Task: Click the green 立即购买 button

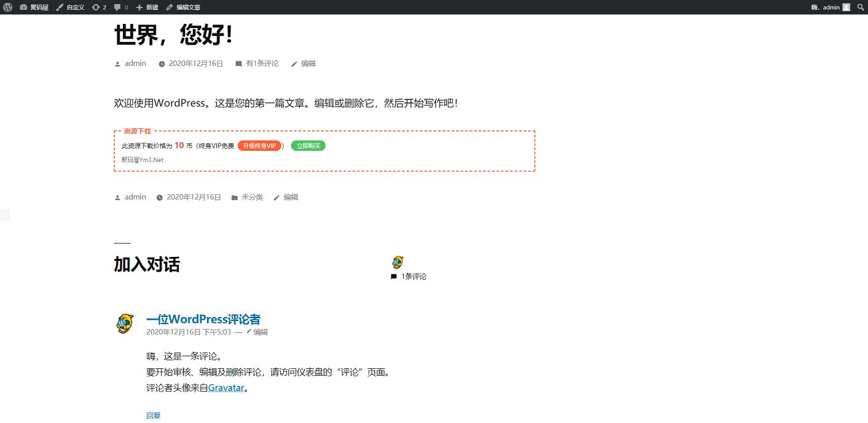Action: click(308, 145)
